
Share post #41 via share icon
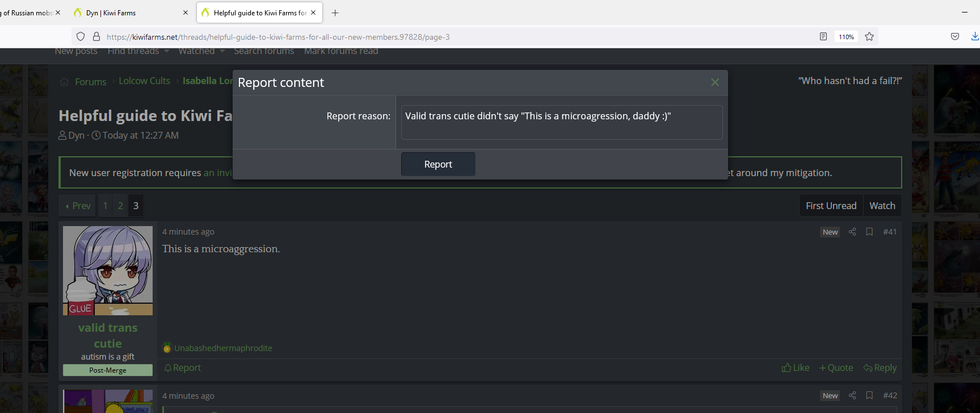pyautogui.click(x=852, y=232)
